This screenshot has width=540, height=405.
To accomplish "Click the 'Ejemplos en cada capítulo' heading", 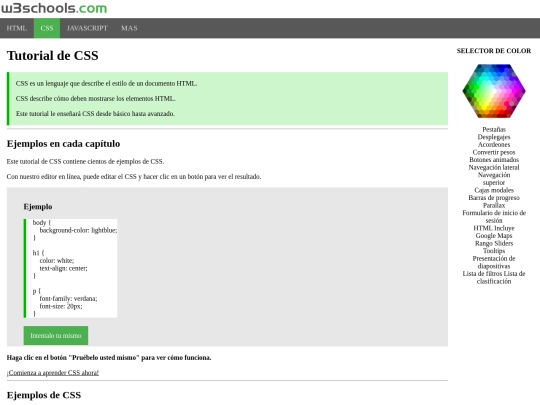I will 63,144.
